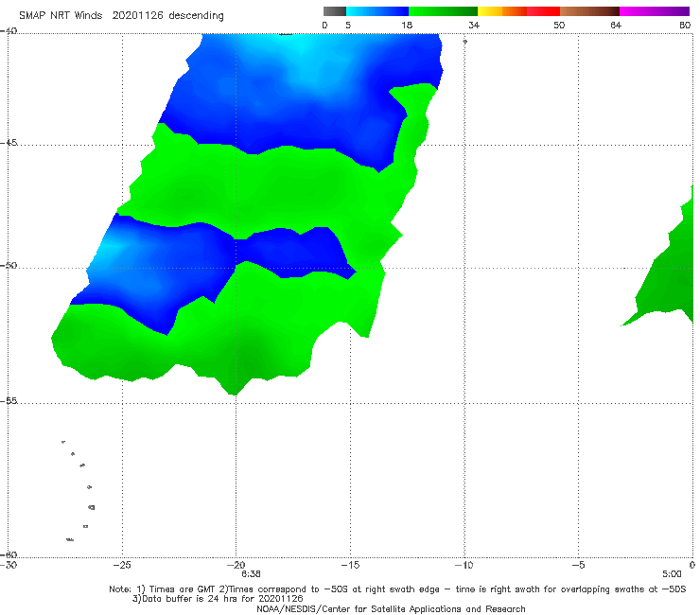700x615 pixels.
Task: Click the red segment of the colorbar
Action: click(x=543, y=11)
